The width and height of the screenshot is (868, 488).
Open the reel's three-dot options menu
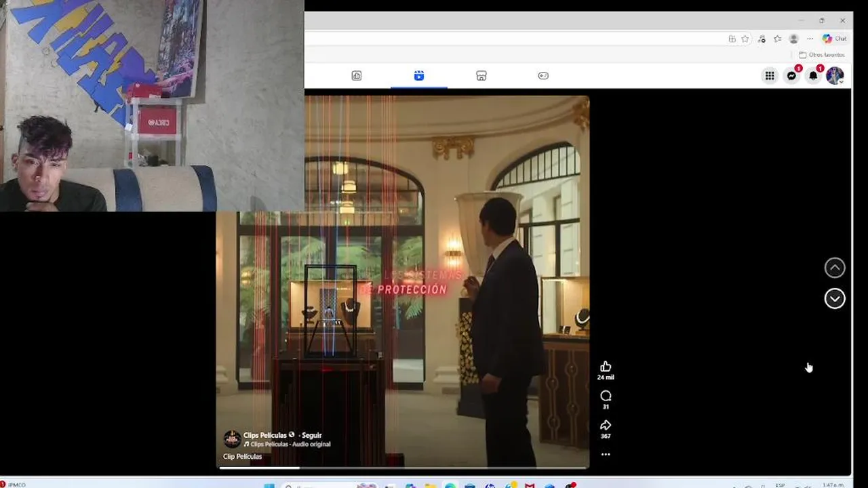(606, 454)
